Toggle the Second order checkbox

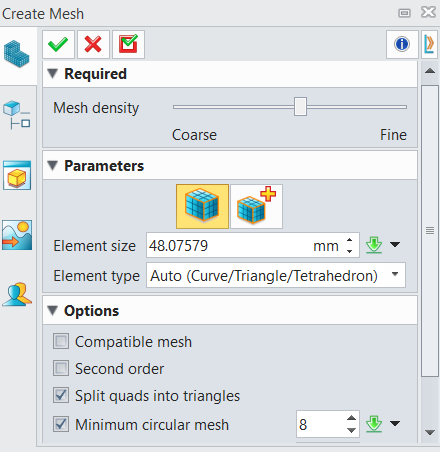pyautogui.click(x=61, y=368)
